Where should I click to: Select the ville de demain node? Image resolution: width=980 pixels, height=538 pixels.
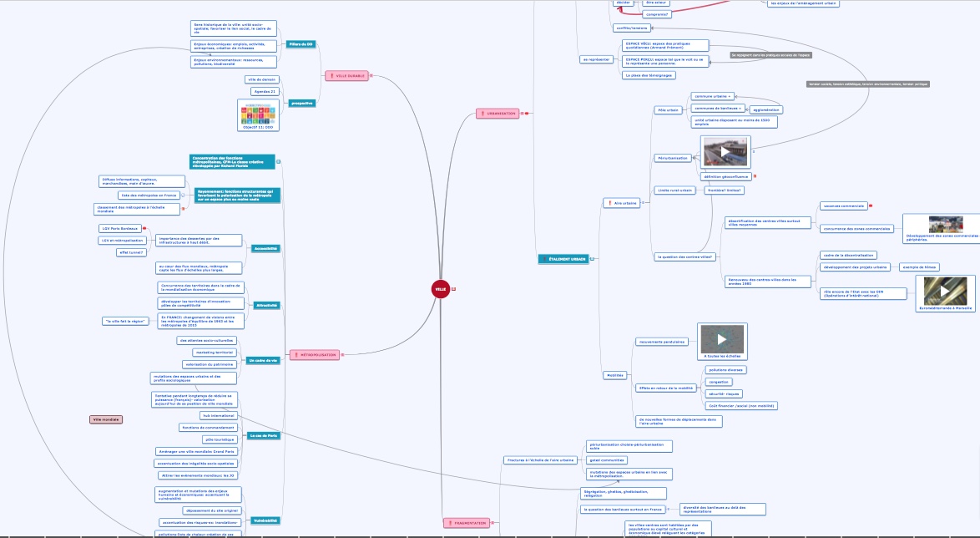pyautogui.click(x=262, y=79)
